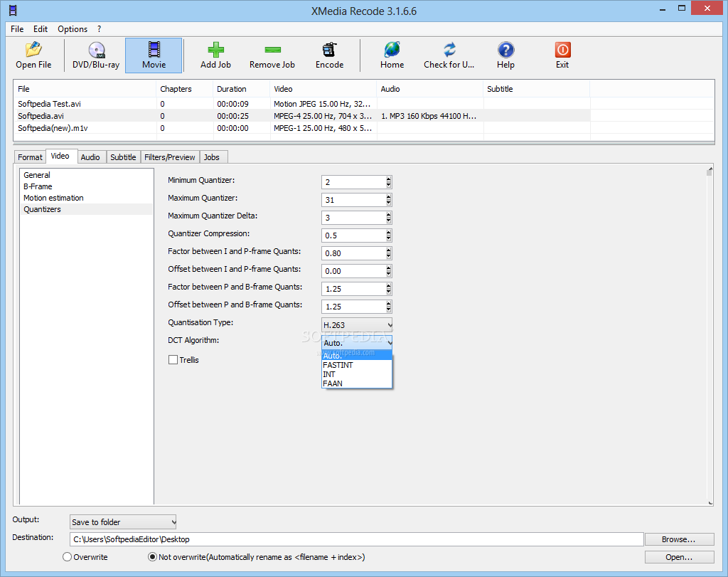728x577 pixels.
Task: Select the Video tab
Action: [x=60, y=156]
